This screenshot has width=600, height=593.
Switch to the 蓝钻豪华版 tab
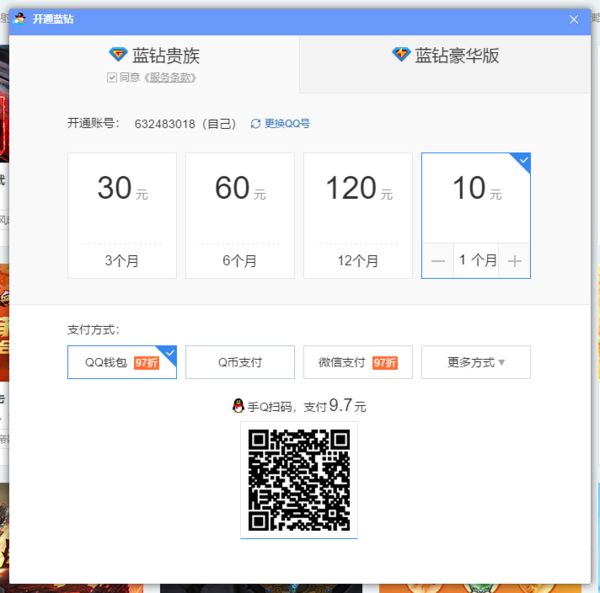(445, 64)
